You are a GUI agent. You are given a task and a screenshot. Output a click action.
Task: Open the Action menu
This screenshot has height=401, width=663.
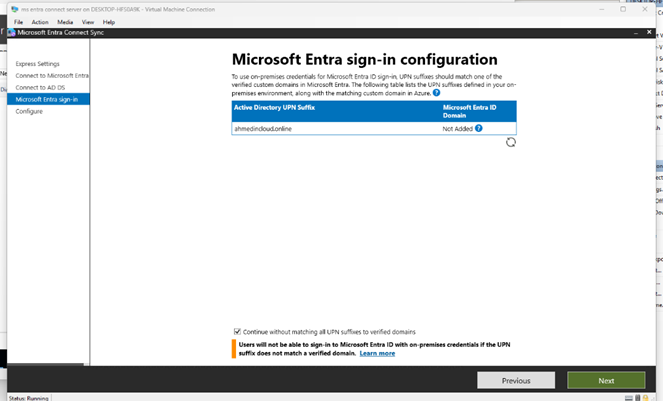(39, 21)
